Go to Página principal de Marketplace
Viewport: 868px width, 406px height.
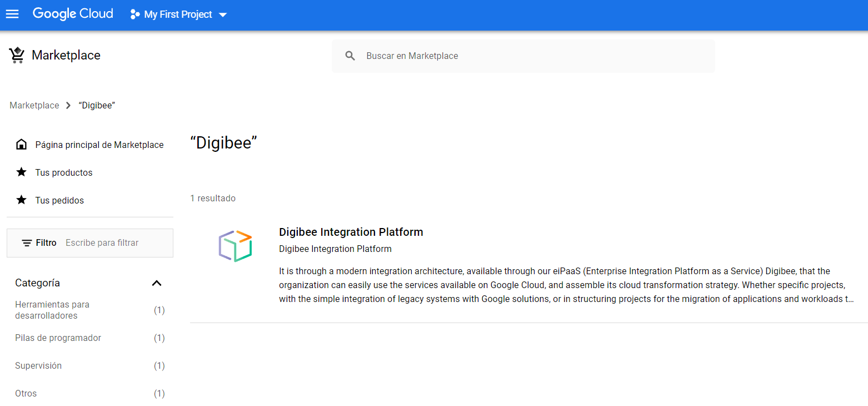coord(99,145)
